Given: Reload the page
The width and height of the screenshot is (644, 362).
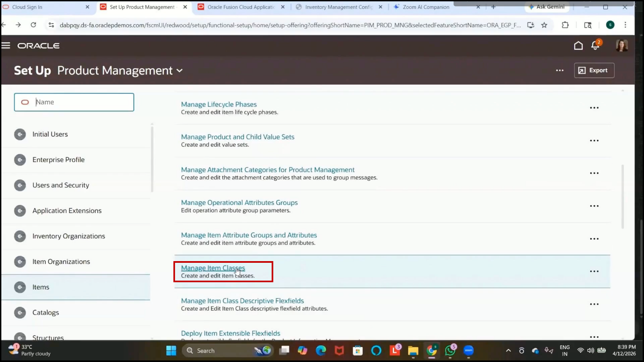Looking at the screenshot, I should coord(33,25).
